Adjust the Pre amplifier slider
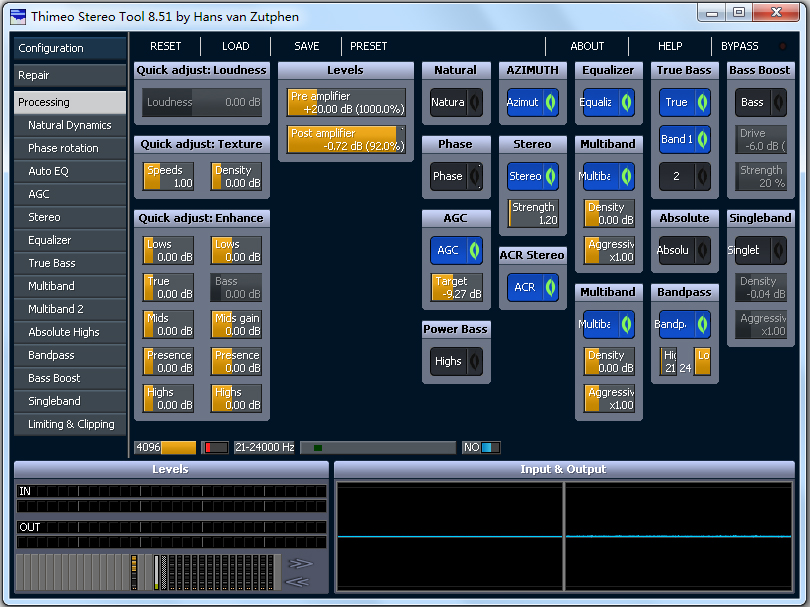Image resolution: width=810 pixels, height=607 pixels. point(346,103)
